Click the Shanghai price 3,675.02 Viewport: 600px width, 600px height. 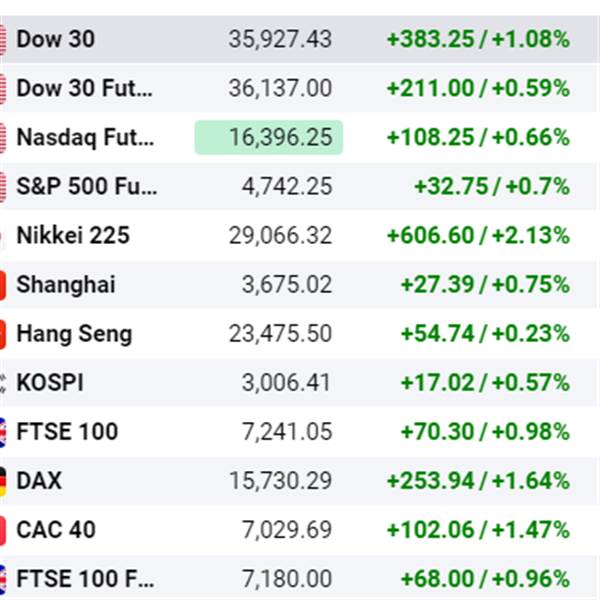(x=286, y=285)
